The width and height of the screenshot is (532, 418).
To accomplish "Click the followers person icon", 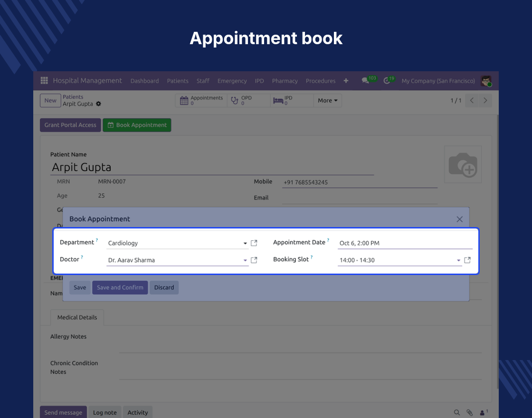I will point(483,413).
